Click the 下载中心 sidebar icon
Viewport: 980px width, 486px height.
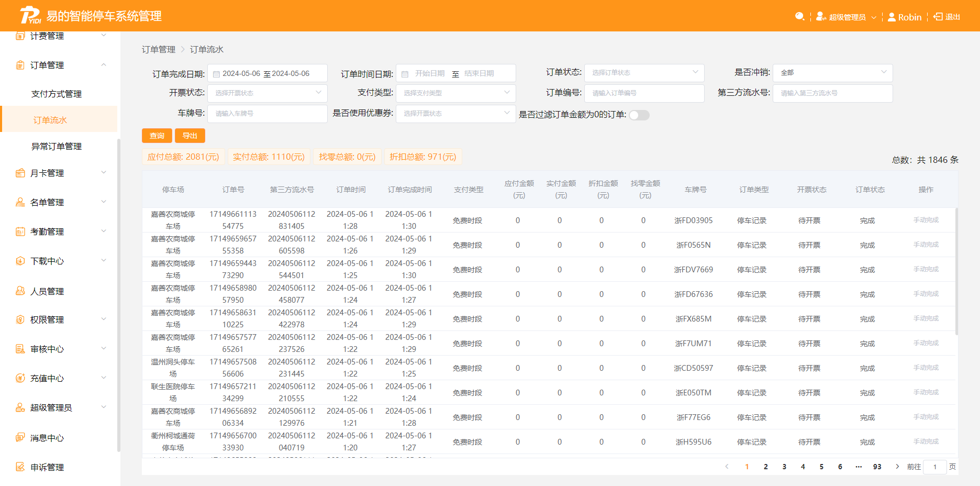[x=20, y=261]
